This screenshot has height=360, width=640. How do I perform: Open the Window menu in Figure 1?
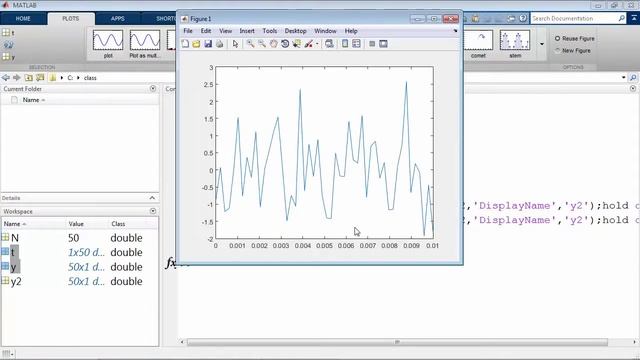tap(325, 31)
